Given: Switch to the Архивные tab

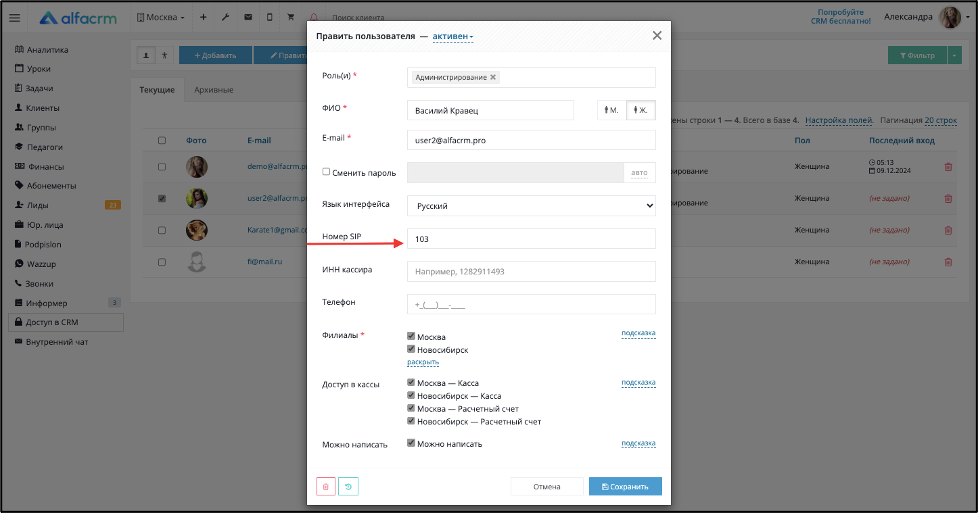Looking at the screenshot, I should point(214,90).
